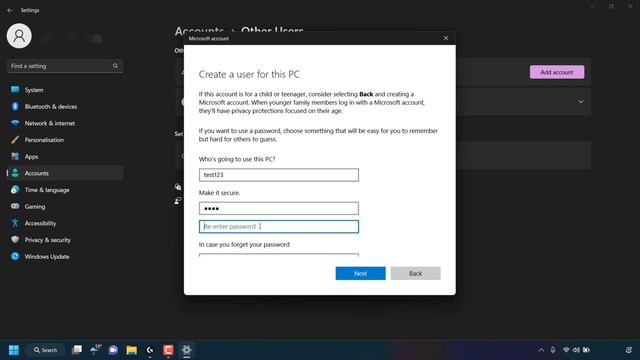Click the Time & language globe icon
Viewport: 640px width, 360px height.
point(15,189)
